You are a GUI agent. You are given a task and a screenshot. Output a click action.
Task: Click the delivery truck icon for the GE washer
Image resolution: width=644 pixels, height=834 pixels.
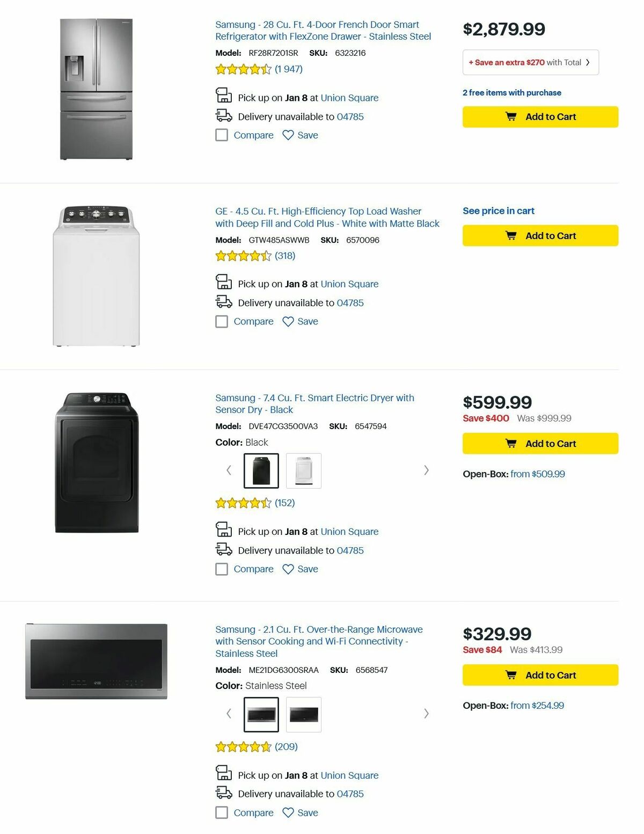(x=224, y=302)
